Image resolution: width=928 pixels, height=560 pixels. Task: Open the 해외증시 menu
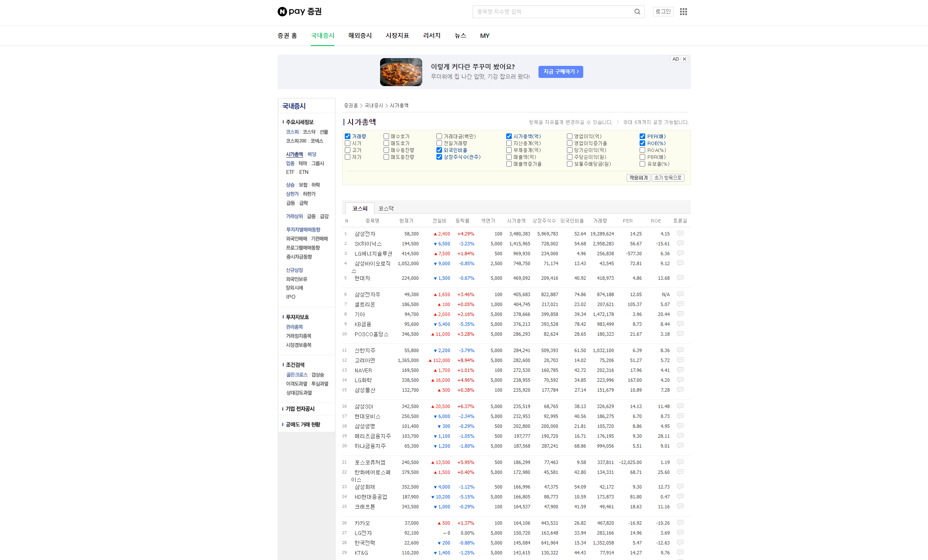click(x=360, y=36)
